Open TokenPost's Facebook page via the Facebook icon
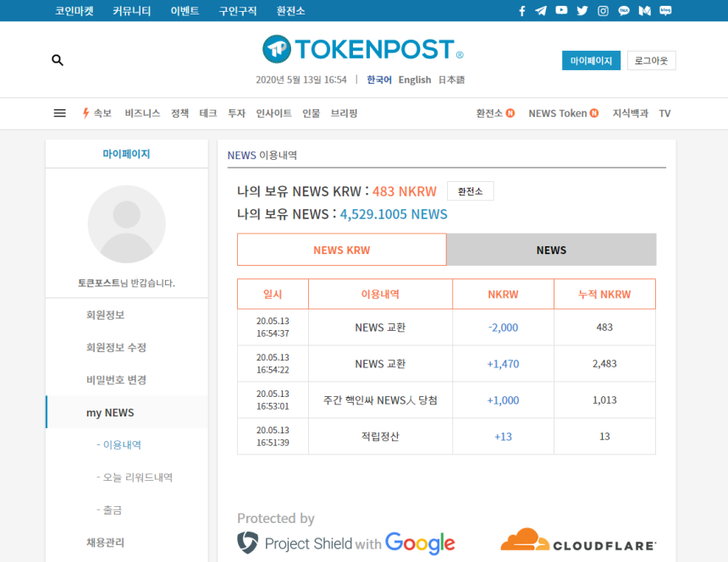Viewport: 728px width, 562px height. (522, 10)
